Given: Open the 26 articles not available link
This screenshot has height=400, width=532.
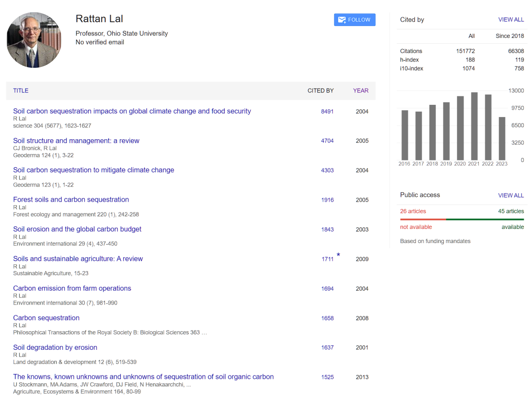Looking at the screenshot, I should (413, 211).
